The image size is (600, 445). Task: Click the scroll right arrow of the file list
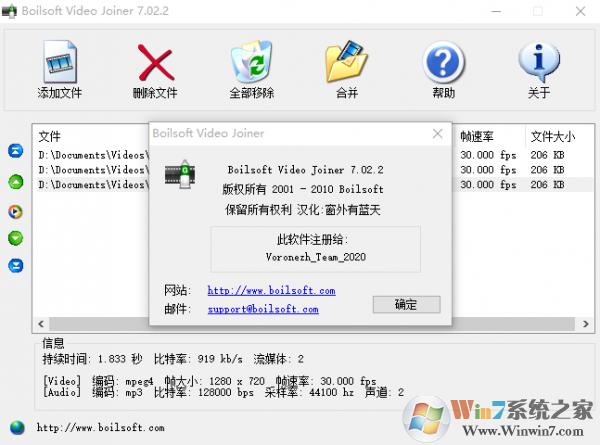click(x=585, y=324)
